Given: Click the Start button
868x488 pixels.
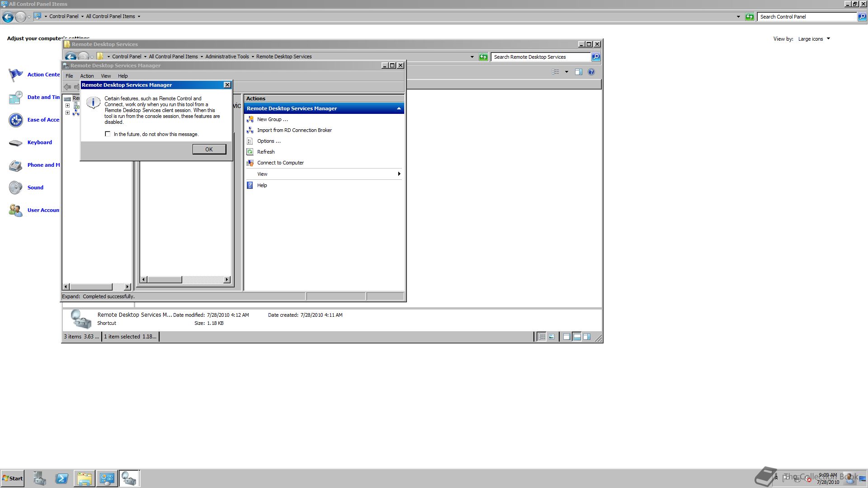Looking at the screenshot, I should pos(13,479).
